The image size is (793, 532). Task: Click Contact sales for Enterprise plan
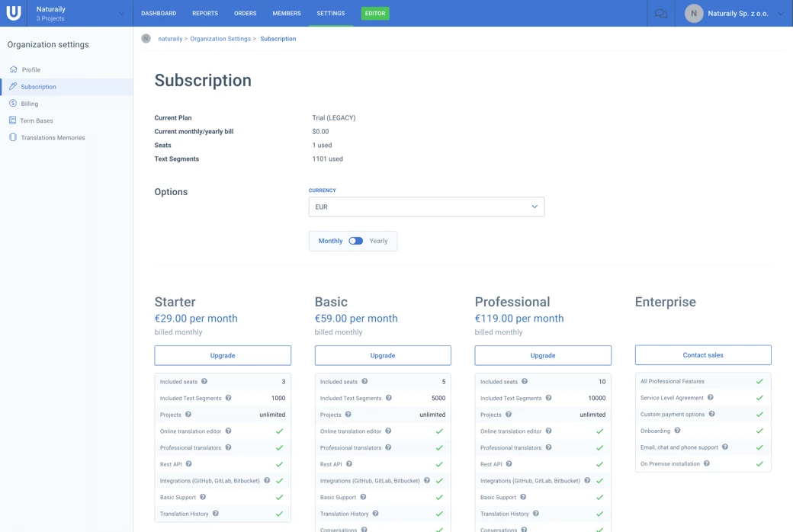click(x=703, y=355)
